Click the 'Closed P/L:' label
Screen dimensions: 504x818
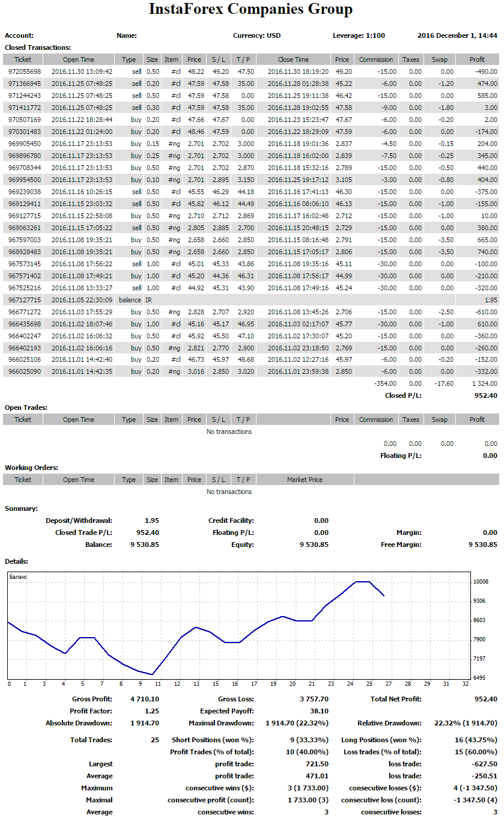pyautogui.click(x=403, y=395)
